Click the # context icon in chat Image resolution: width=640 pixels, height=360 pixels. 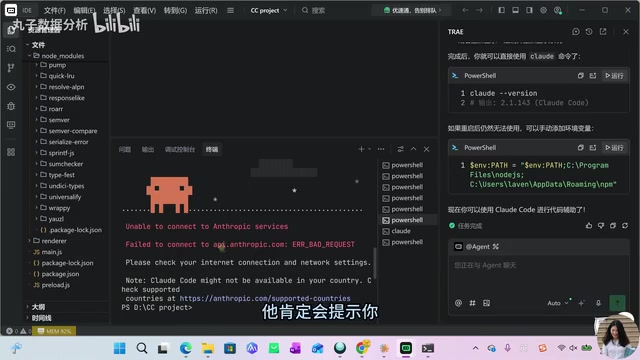click(x=472, y=303)
